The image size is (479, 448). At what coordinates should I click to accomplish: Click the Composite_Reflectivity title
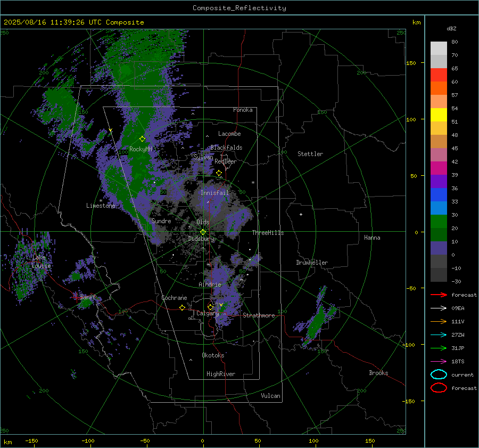240,8
